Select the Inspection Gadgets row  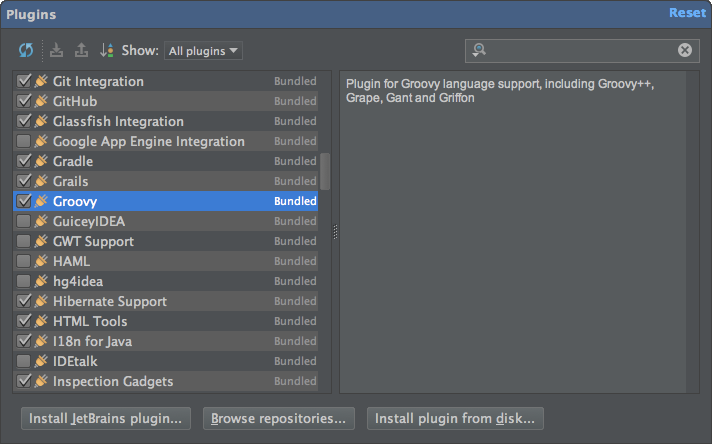tap(166, 381)
